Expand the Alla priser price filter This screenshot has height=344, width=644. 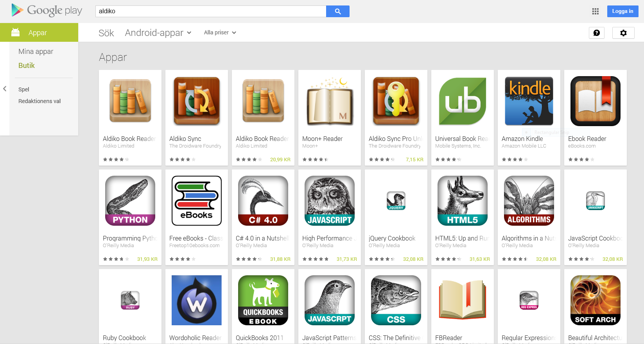220,33
